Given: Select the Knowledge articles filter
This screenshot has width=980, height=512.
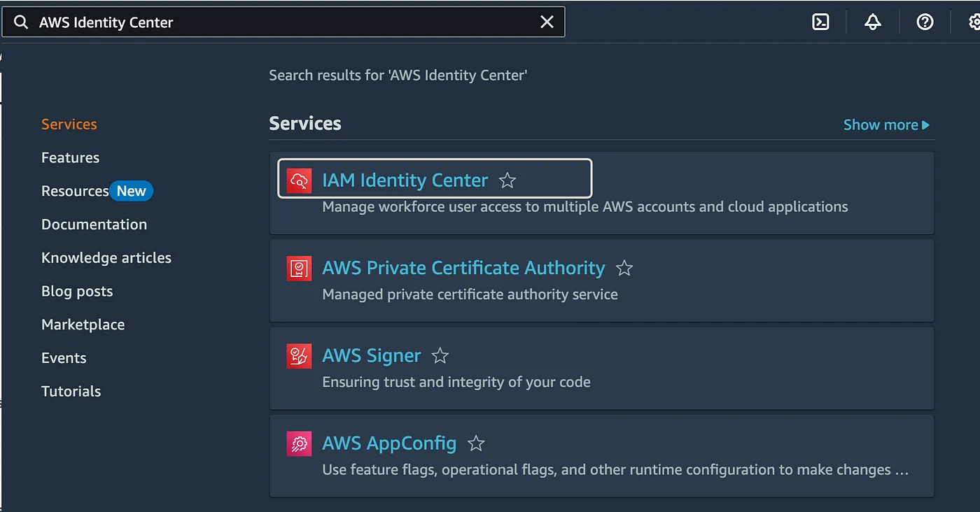Looking at the screenshot, I should 106,258.
